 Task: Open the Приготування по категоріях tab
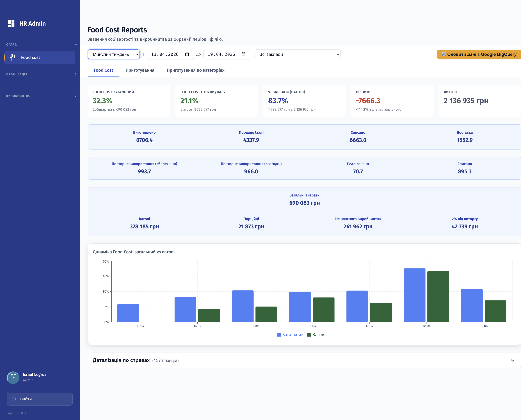[195, 70]
